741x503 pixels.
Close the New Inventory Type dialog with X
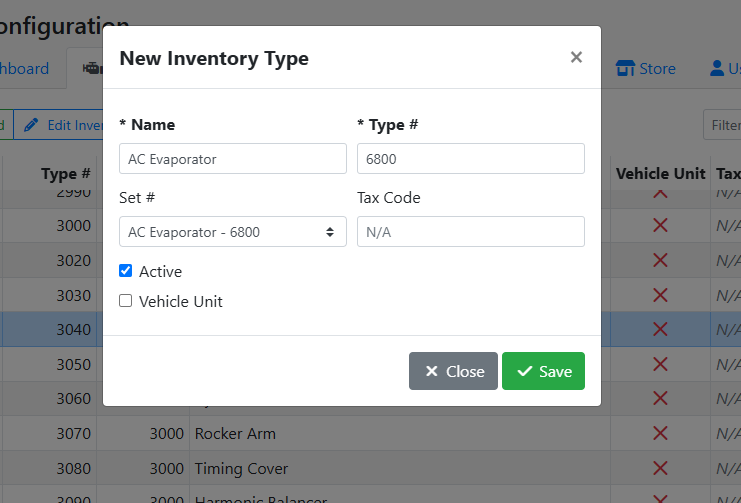coord(576,57)
